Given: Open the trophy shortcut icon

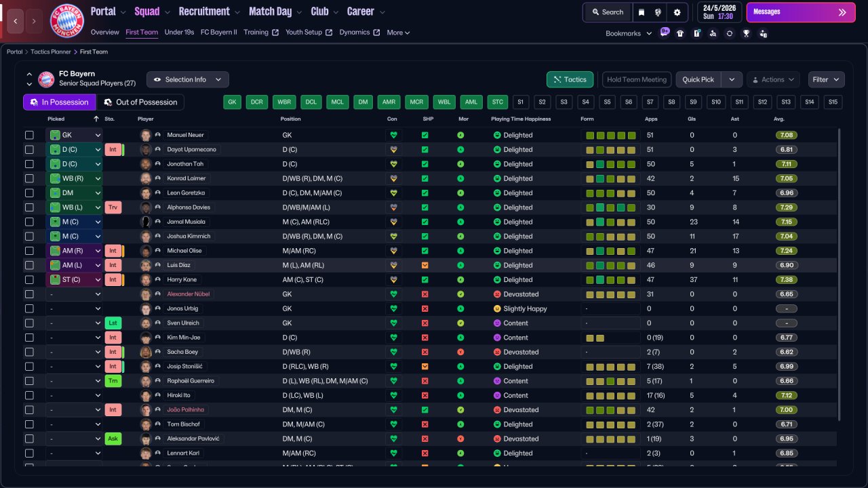Looking at the screenshot, I should (x=746, y=33).
